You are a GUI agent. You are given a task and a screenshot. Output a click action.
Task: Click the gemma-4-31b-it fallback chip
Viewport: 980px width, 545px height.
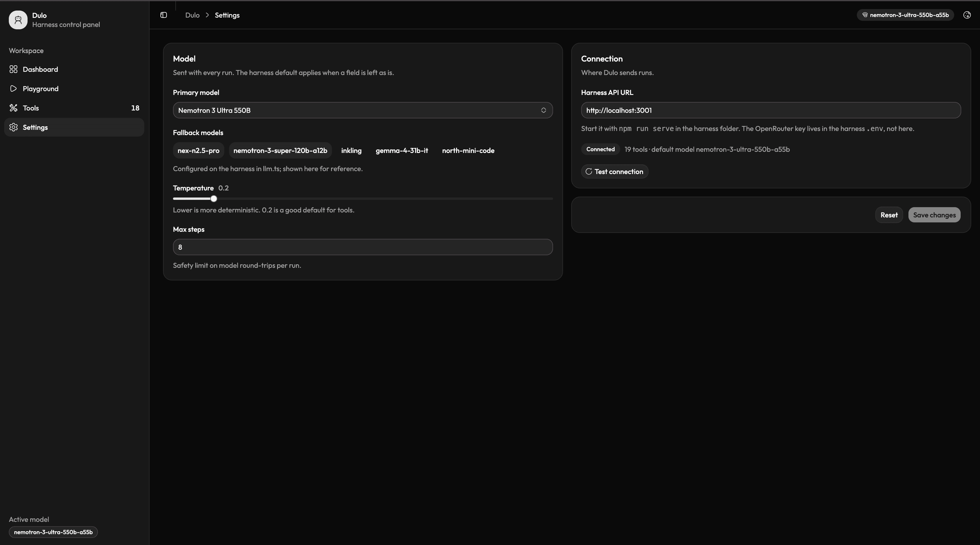point(402,151)
